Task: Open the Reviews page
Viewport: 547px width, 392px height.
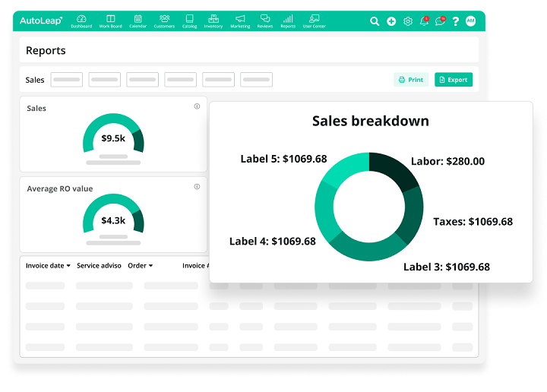Action: pyautogui.click(x=264, y=21)
